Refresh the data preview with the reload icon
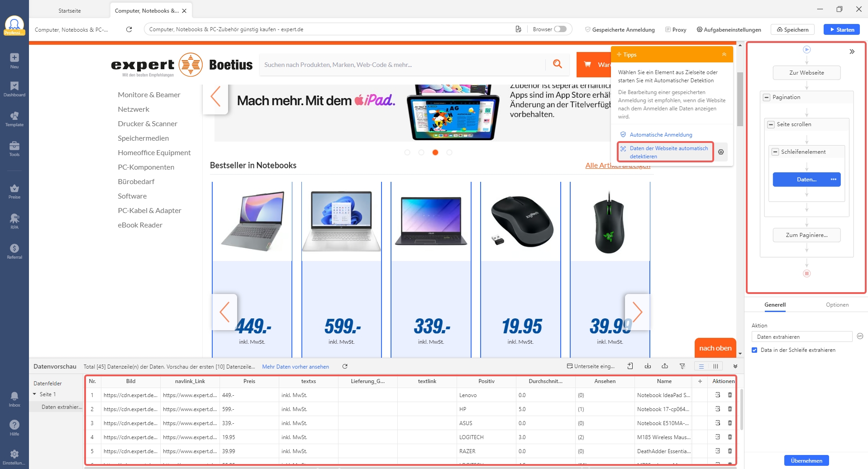The image size is (868, 469). click(345, 366)
